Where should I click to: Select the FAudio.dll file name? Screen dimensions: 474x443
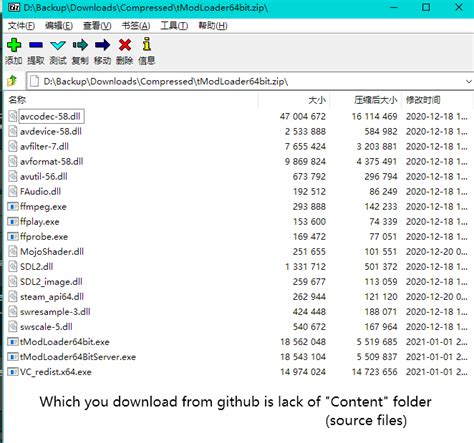point(40,191)
